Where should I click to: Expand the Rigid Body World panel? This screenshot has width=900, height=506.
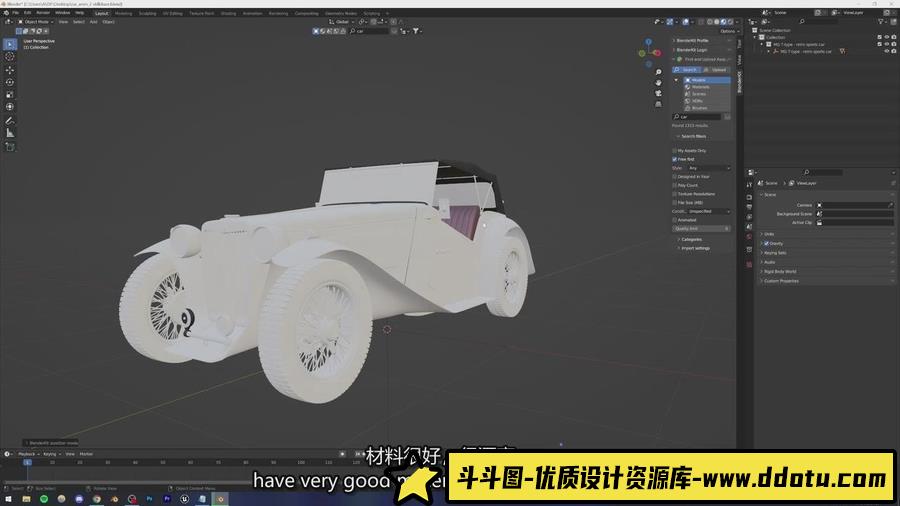coord(779,271)
